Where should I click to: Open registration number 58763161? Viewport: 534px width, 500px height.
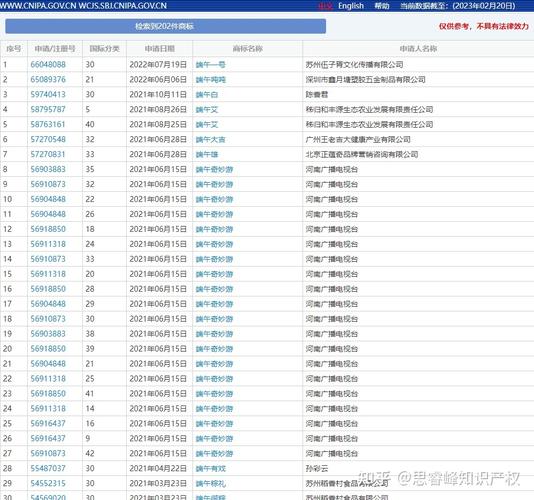coord(48,124)
